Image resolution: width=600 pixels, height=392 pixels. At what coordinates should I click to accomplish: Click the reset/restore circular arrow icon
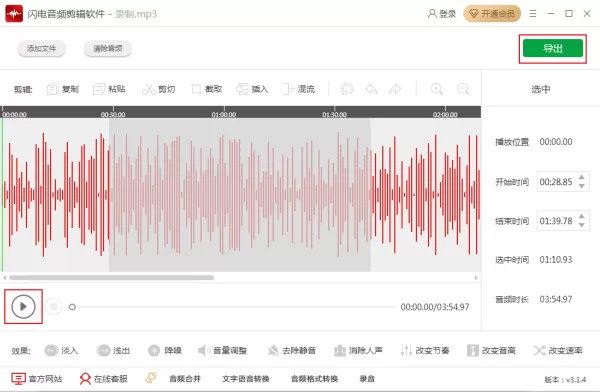click(x=347, y=89)
